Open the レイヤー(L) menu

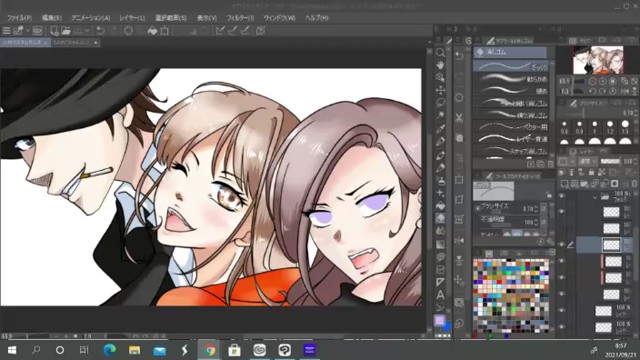(x=132, y=18)
